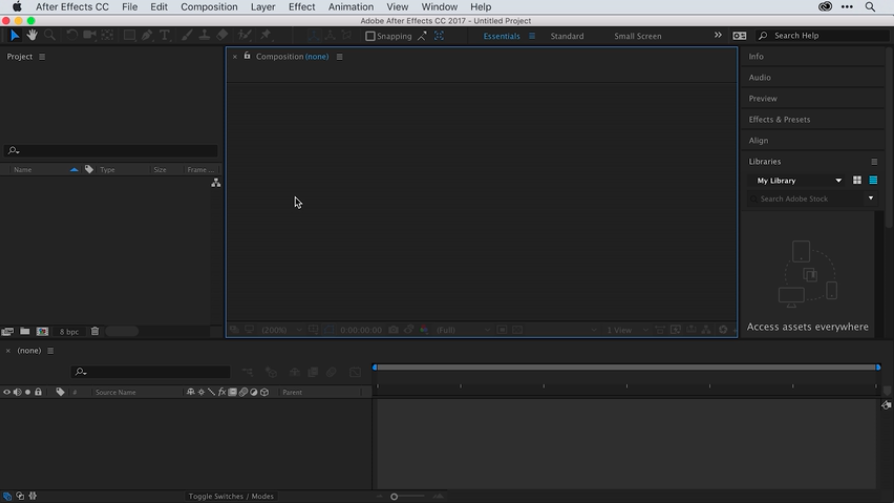
Task: Select the Rotation tool
Action: [71, 35]
